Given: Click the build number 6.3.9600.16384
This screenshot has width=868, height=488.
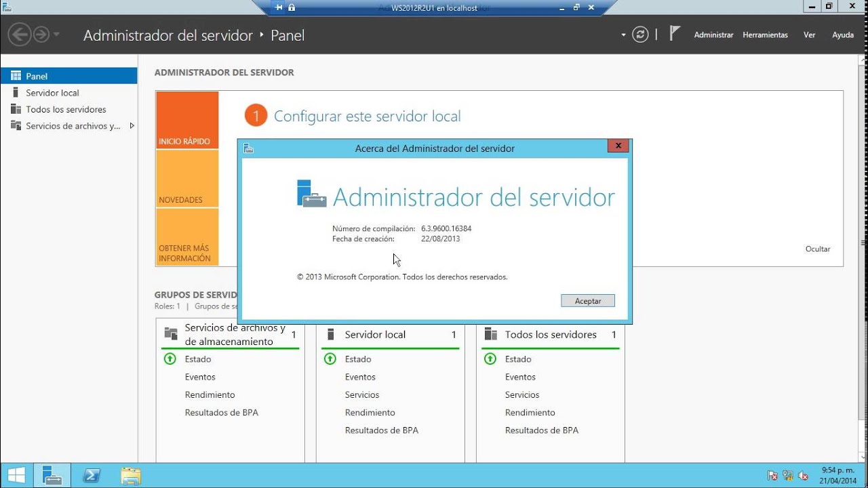Looking at the screenshot, I should pyautogui.click(x=446, y=229).
